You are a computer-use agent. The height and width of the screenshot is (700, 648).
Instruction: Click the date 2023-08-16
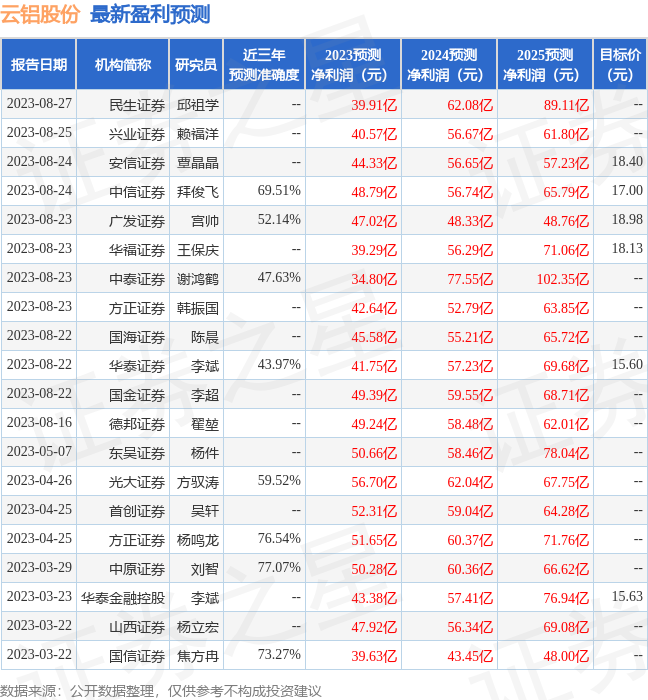(39, 423)
